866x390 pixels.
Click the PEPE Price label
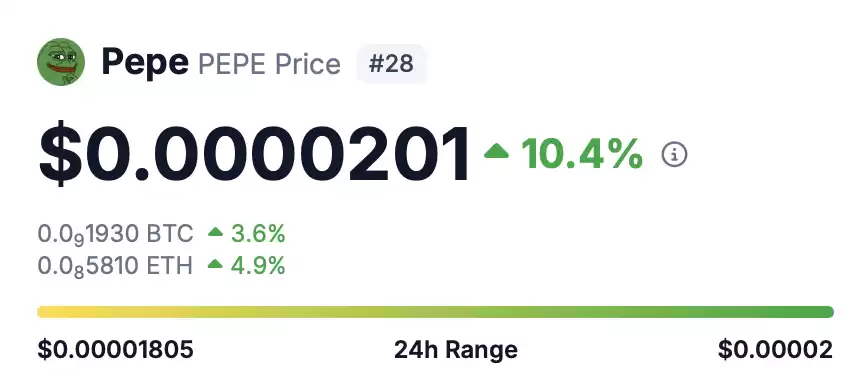coord(269,64)
